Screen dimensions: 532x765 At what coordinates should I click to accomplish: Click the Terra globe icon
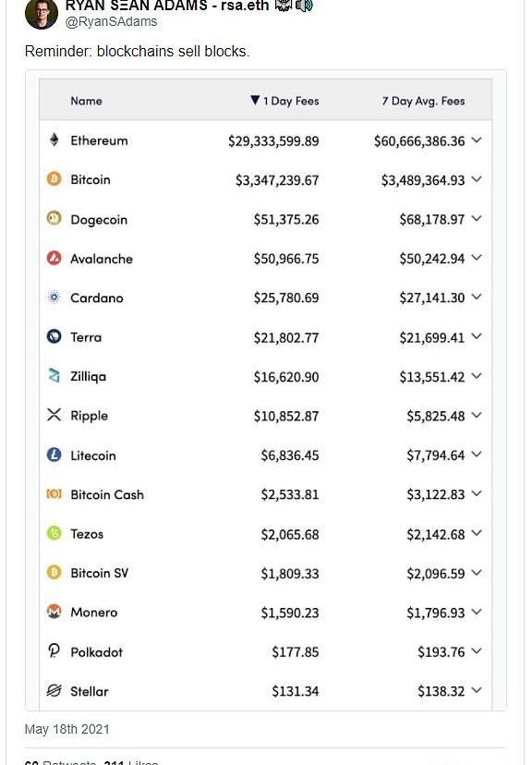coord(54,336)
